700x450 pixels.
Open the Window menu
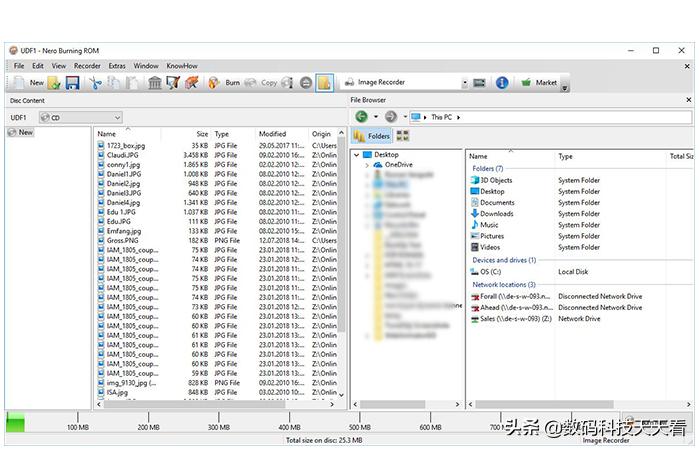(x=146, y=66)
